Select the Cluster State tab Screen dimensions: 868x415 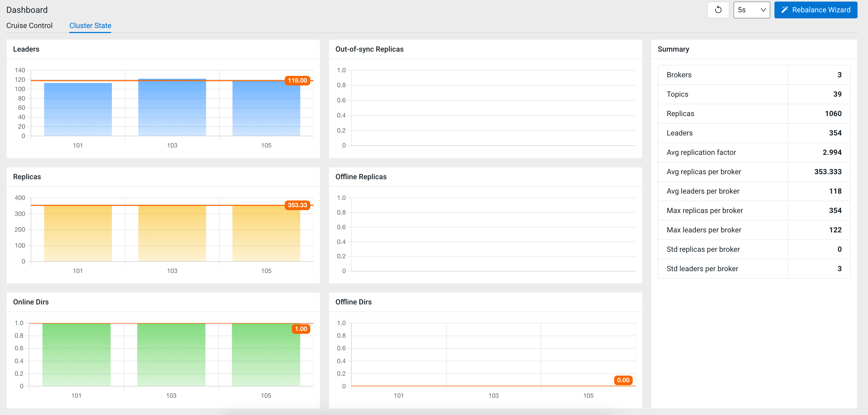(90, 26)
